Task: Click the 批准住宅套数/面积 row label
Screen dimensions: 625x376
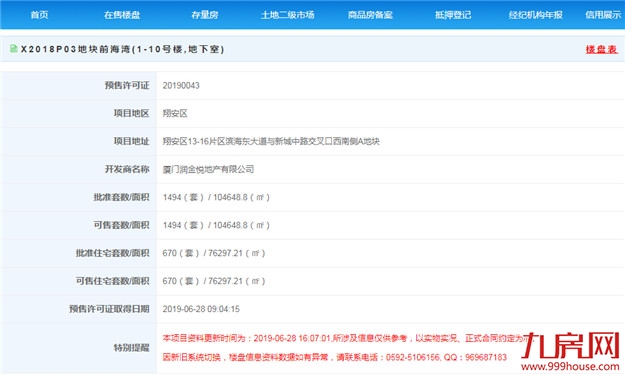Action: pos(112,253)
